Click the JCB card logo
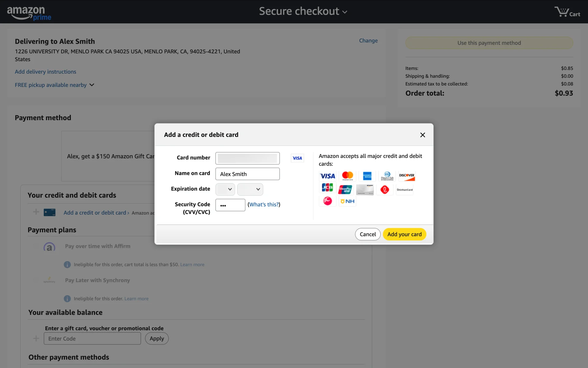588x368 pixels. [x=327, y=188]
